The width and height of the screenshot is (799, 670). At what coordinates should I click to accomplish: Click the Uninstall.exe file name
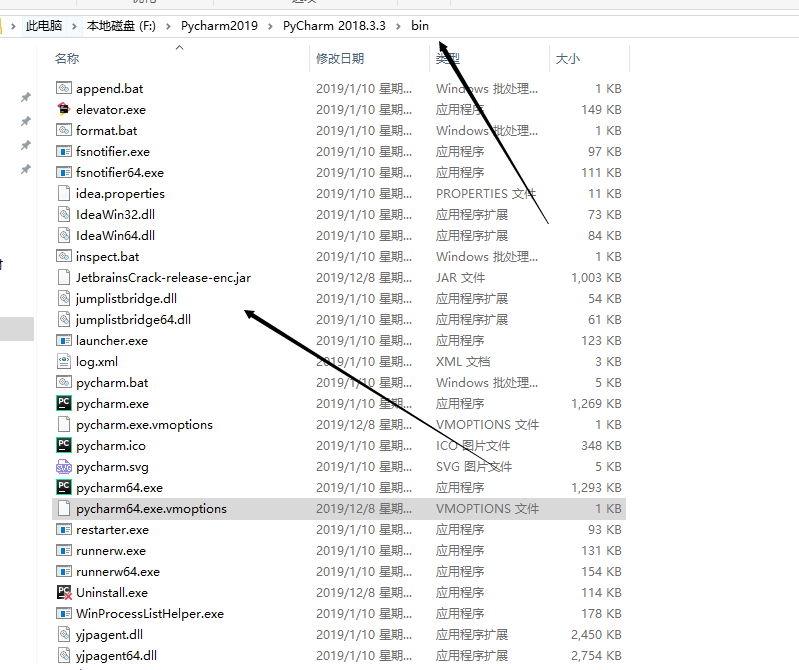112,593
